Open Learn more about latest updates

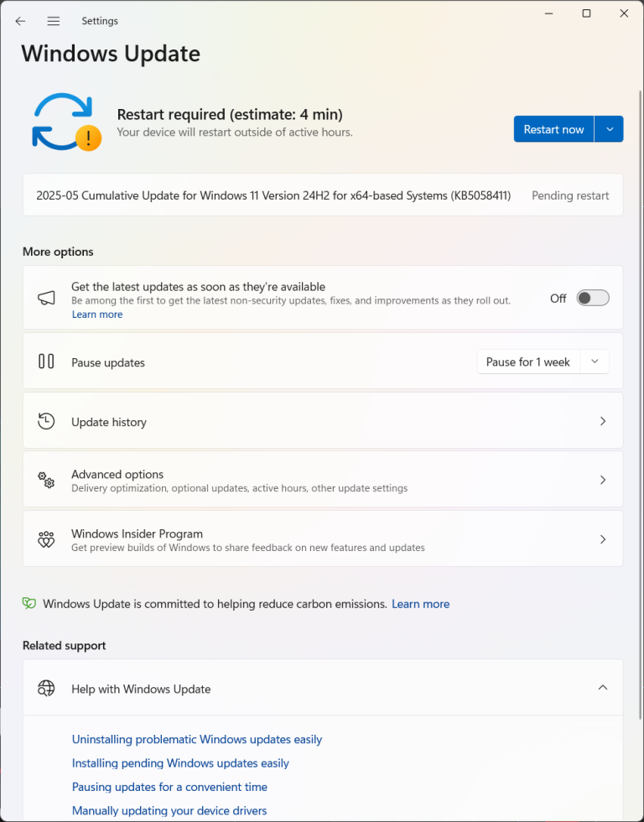click(x=96, y=314)
